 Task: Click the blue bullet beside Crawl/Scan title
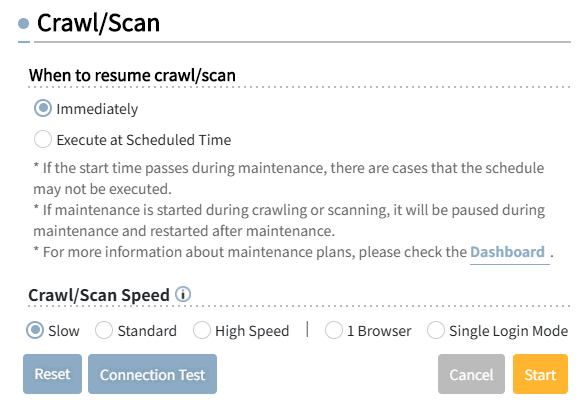tap(24, 24)
